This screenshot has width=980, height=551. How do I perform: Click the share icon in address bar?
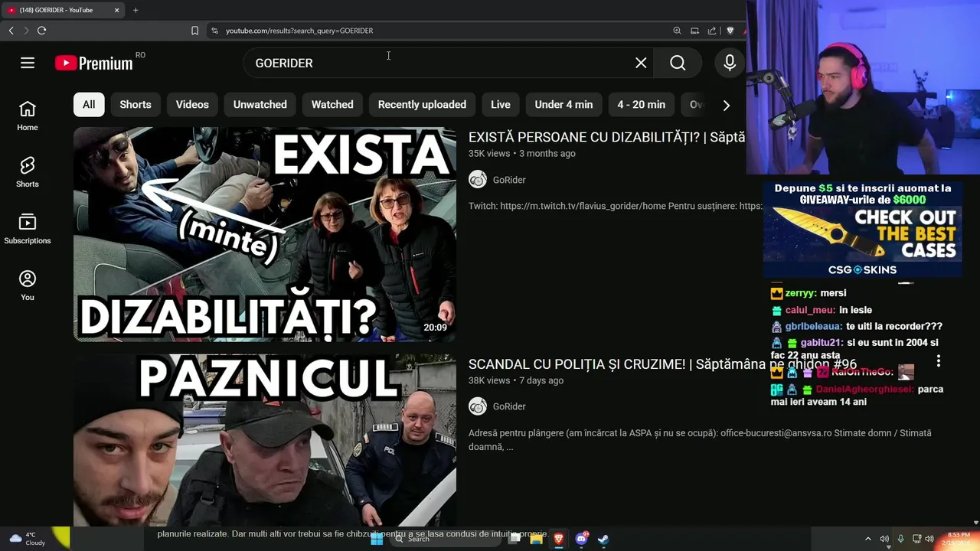coord(712,31)
